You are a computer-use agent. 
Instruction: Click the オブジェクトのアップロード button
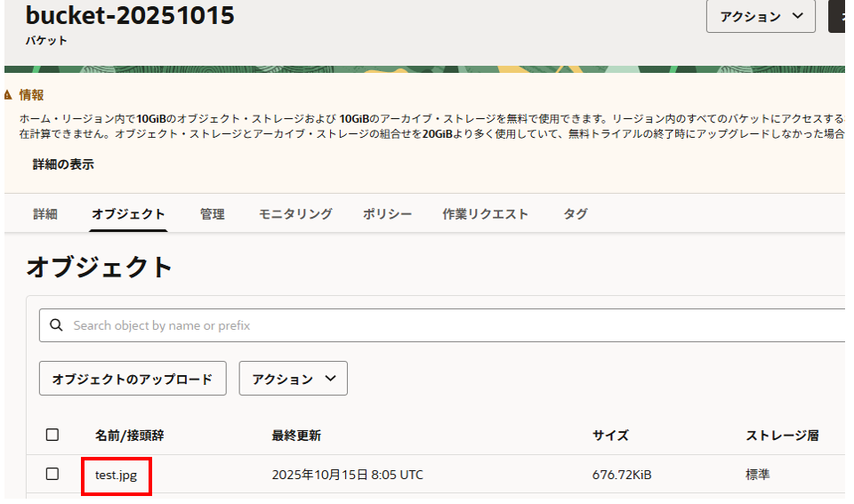point(133,379)
